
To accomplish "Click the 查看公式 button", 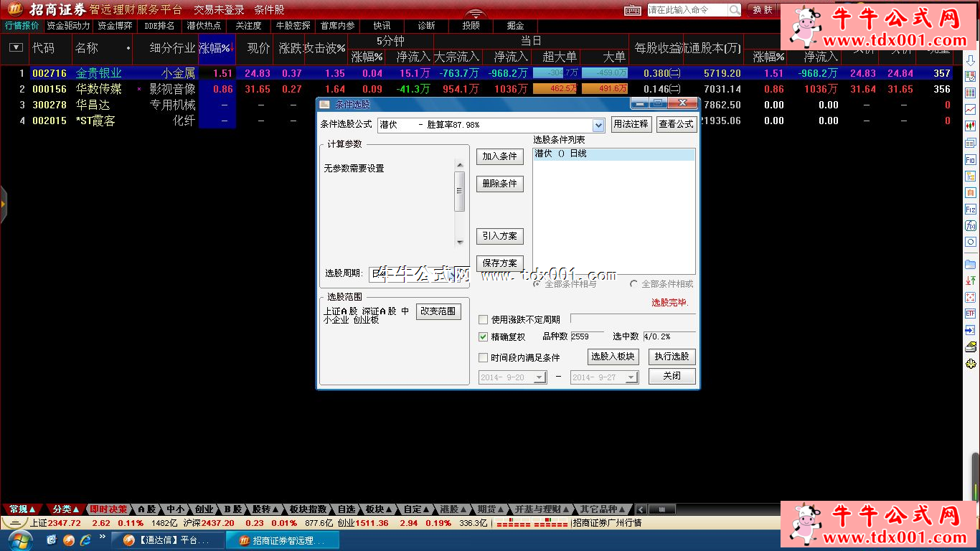I will [x=677, y=124].
